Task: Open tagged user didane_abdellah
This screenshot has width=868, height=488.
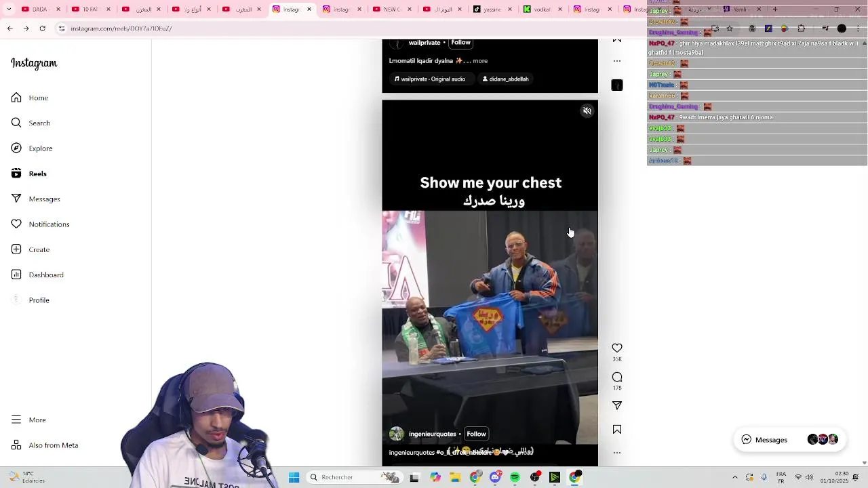Action: click(x=505, y=79)
